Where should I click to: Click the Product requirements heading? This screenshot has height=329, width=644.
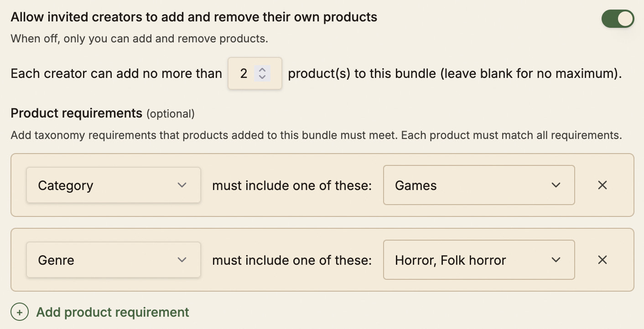coord(77,113)
